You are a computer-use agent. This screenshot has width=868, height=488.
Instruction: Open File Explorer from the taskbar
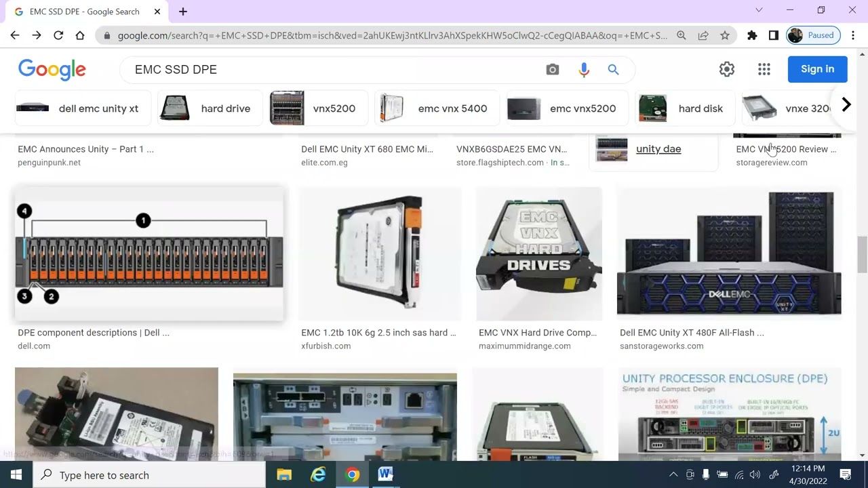[x=284, y=474]
